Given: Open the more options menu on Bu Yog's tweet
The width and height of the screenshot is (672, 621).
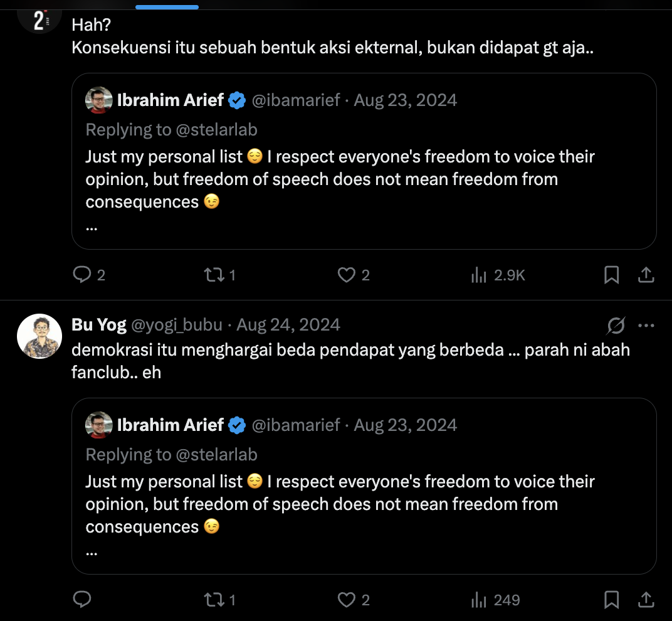Looking at the screenshot, I should click(x=646, y=326).
